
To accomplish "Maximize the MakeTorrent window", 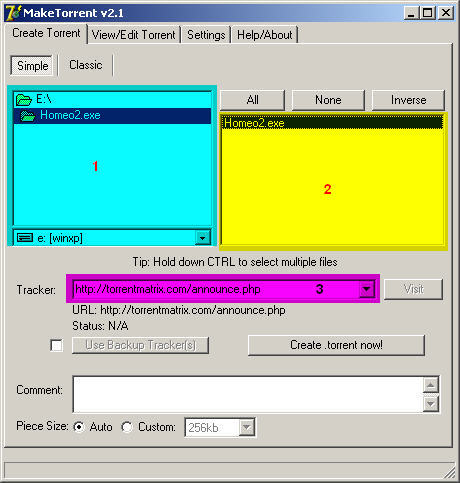I will tap(428, 13).
